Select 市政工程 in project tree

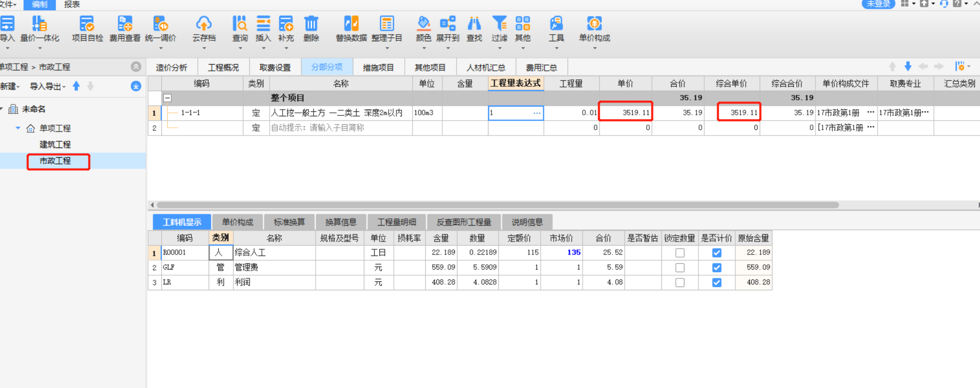55,161
